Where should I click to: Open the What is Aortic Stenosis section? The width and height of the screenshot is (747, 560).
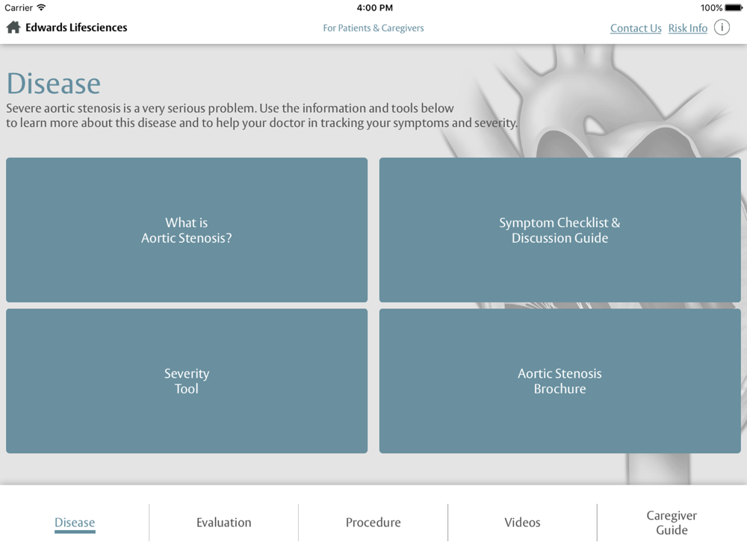(x=187, y=230)
